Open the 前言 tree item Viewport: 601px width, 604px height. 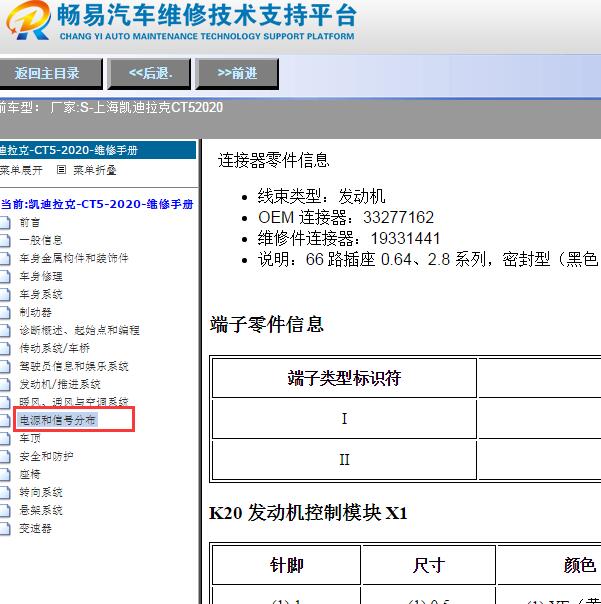click(x=30, y=222)
